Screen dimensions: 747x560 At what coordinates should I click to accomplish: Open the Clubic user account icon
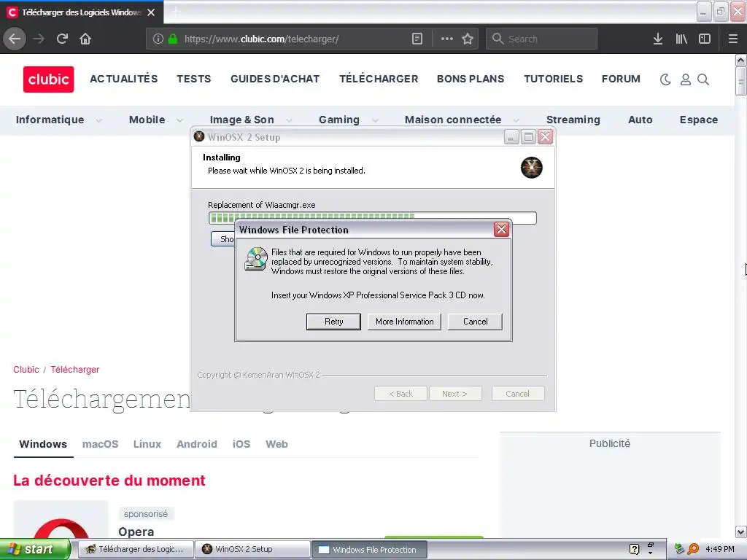coord(686,79)
